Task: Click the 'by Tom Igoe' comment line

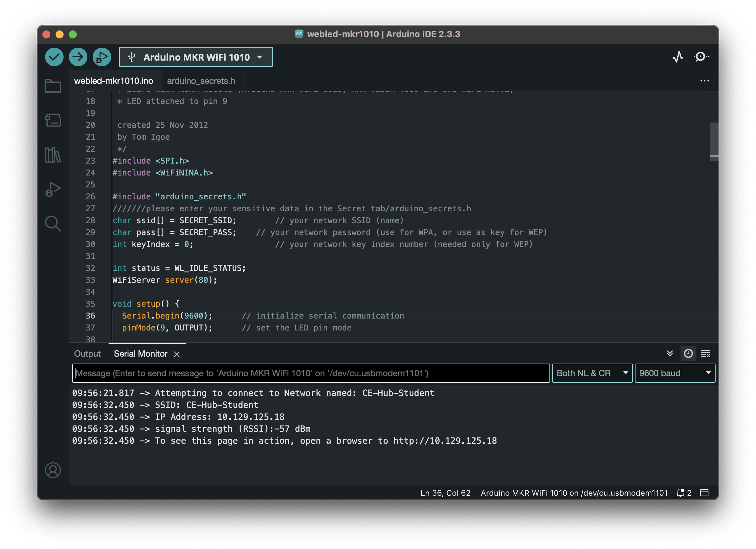Action: tap(143, 137)
